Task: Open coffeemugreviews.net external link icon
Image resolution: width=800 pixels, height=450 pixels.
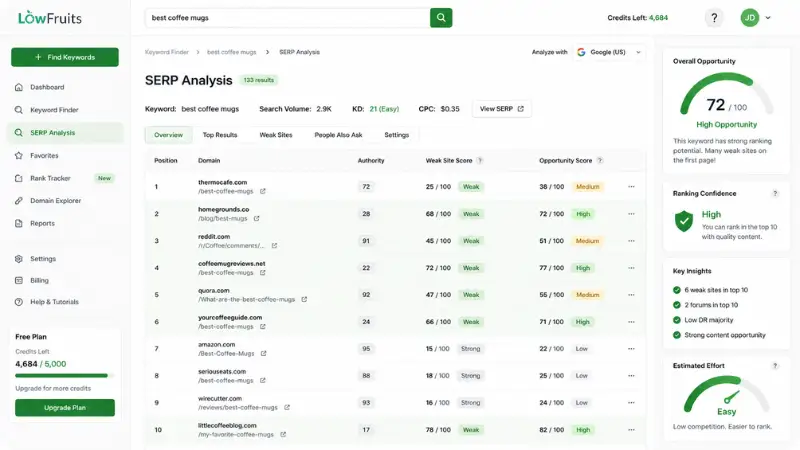Action: [x=263, y=272]
